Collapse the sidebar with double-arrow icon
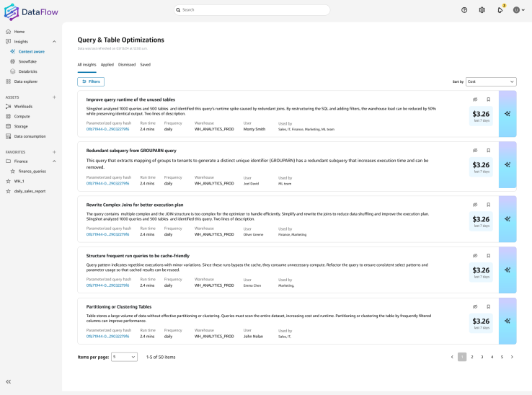 9,382
